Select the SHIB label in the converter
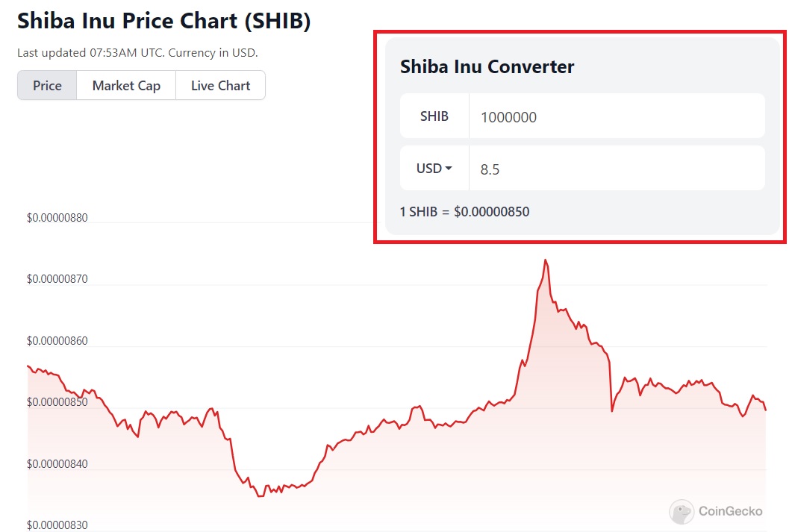 coord(434,116)
